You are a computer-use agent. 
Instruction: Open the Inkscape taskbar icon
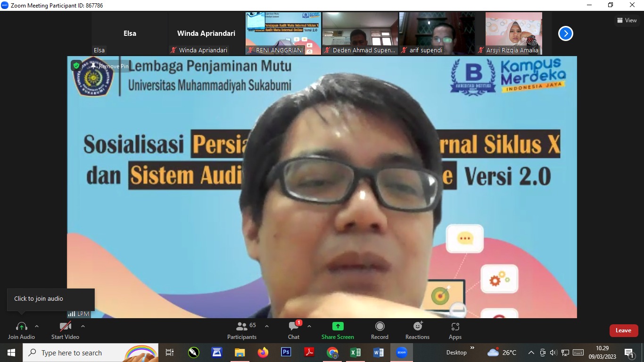pyautogui.click(x=194, y=353)
